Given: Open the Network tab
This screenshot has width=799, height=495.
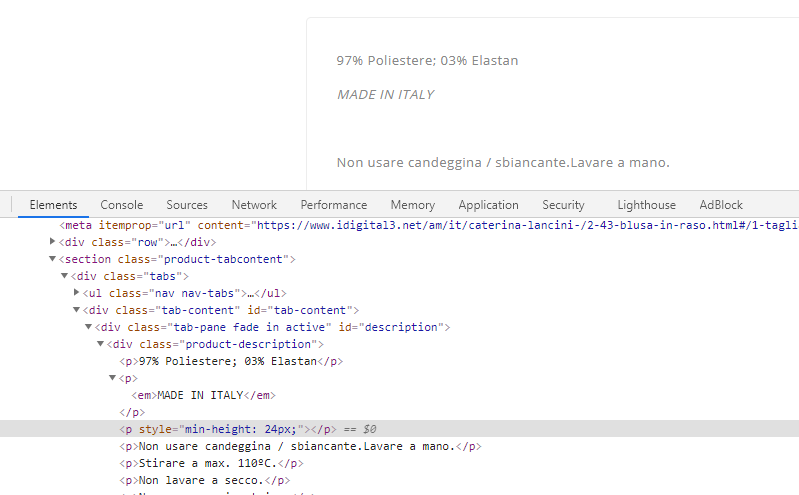Looking at the screenshot, I should point(254,205).
